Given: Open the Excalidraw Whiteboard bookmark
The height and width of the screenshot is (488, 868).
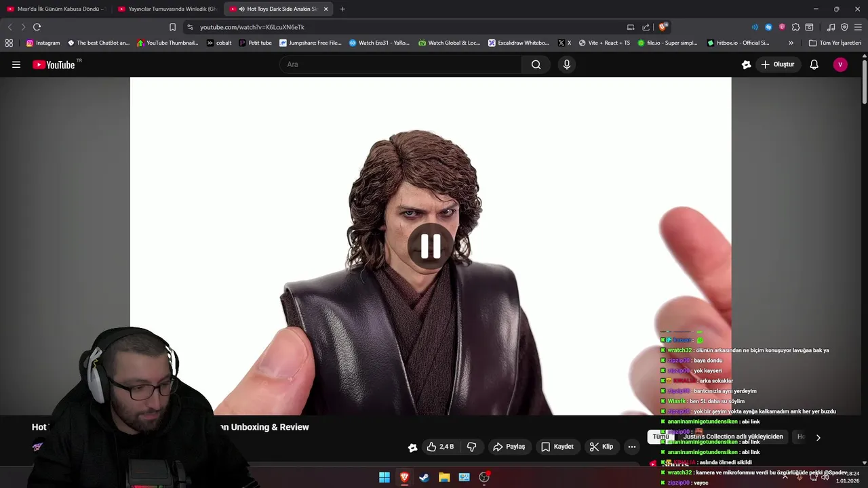Looking at the screenshot, I should (x=519, y=43).
